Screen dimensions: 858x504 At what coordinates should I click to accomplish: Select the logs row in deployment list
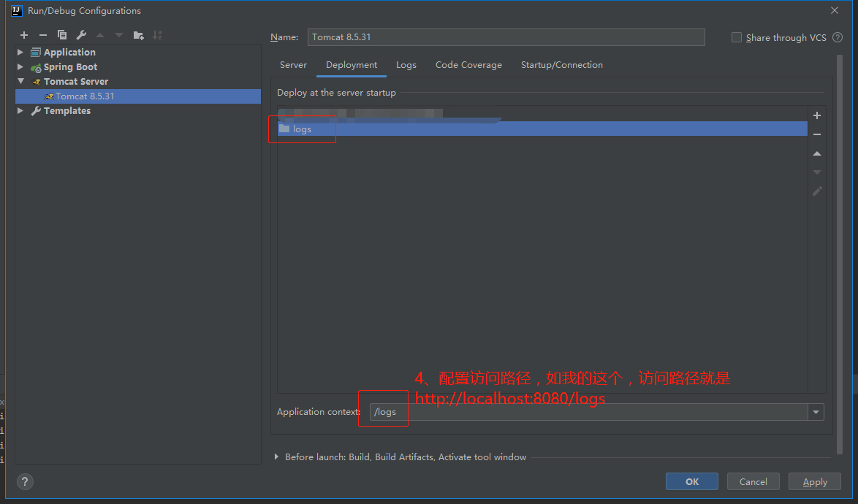tap(542, 129)
